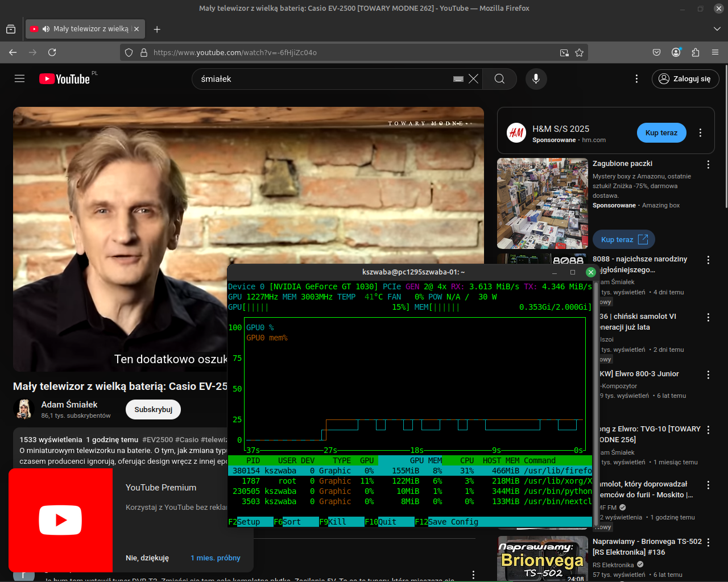Open a new Firefox tab with plus
Image resolution: width=728 pixels, height=582 pixels.
tap(157, 29)
